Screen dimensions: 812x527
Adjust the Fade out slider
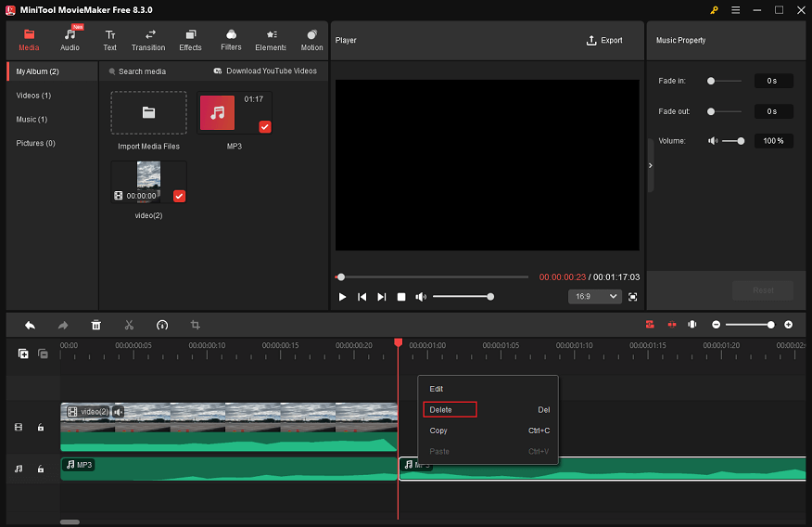[x=725, y=111]
